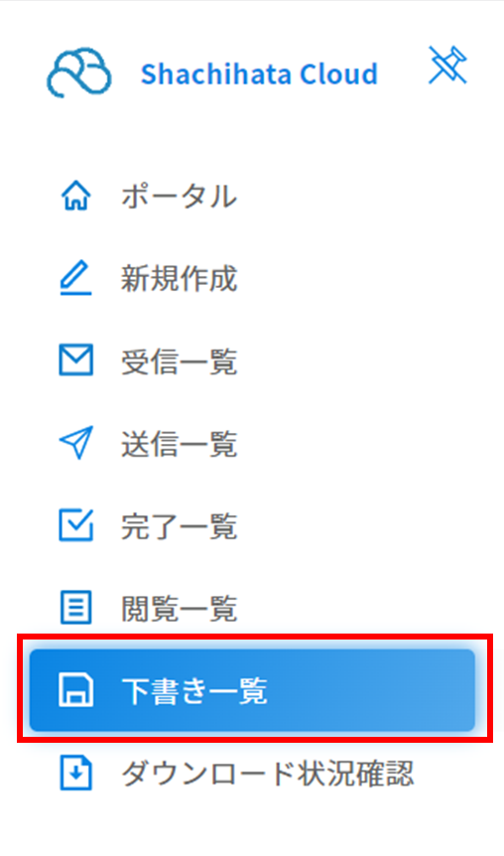
Task: Click the floppy disk icon for 下書き一覧
Action: point(75,690)
